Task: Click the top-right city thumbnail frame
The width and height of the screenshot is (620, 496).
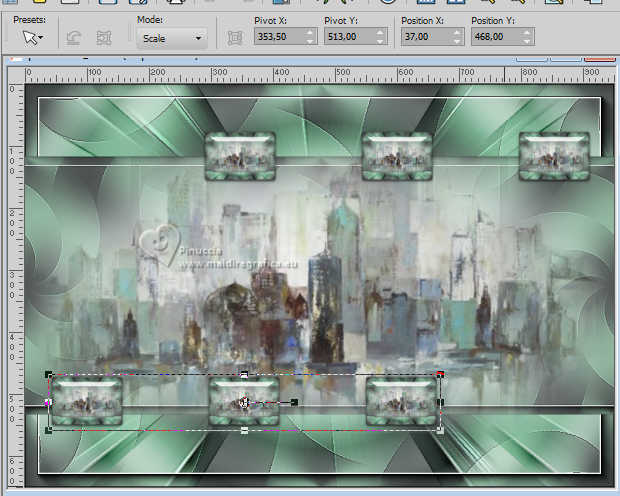Action: (x=554, y=157)
